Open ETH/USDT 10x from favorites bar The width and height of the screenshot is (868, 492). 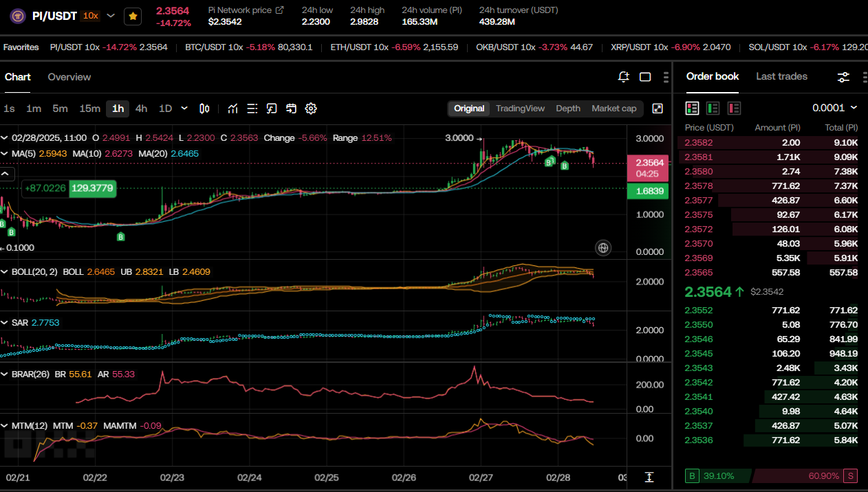(x=394, y=47)
